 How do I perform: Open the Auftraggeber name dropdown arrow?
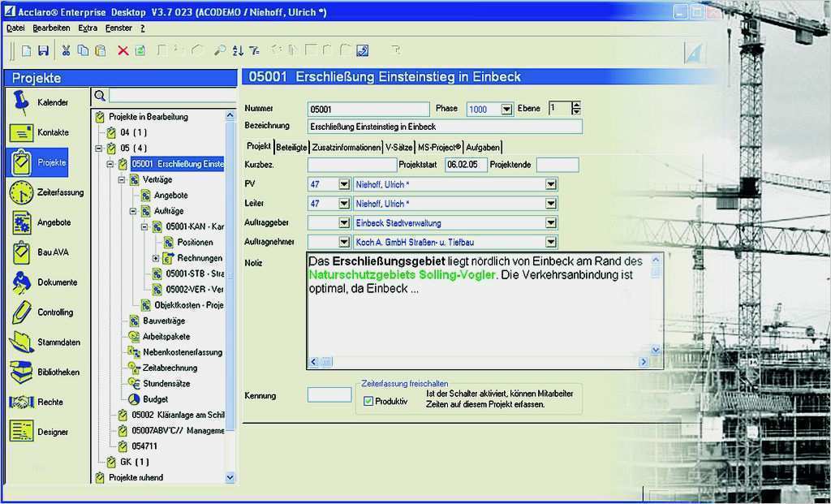point(551,223)
